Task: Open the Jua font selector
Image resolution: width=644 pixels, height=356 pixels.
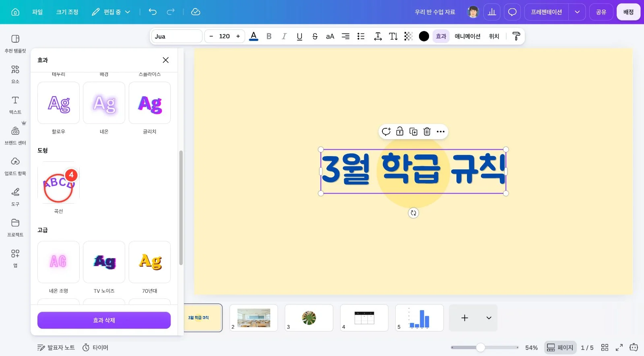Action: coord(177,36)
